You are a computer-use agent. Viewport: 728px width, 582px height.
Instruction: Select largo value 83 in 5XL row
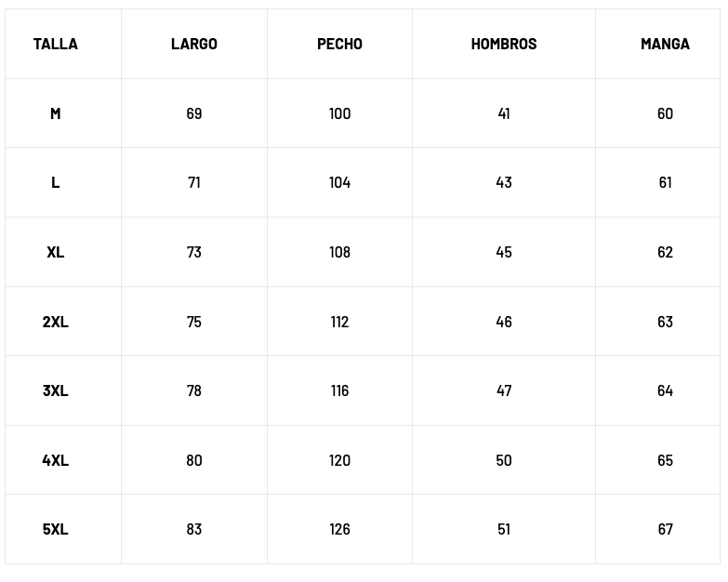tap(194, 529)
